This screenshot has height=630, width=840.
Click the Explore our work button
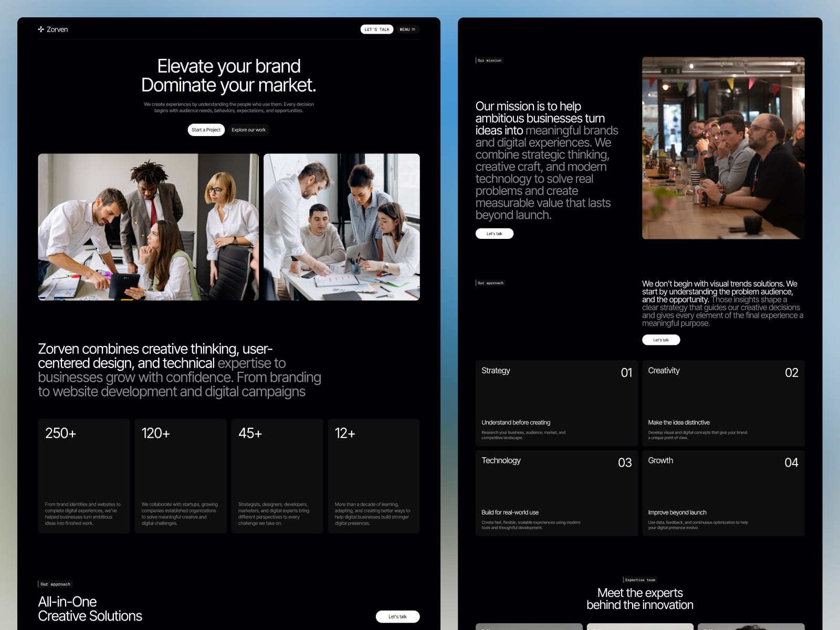point(248,130)
